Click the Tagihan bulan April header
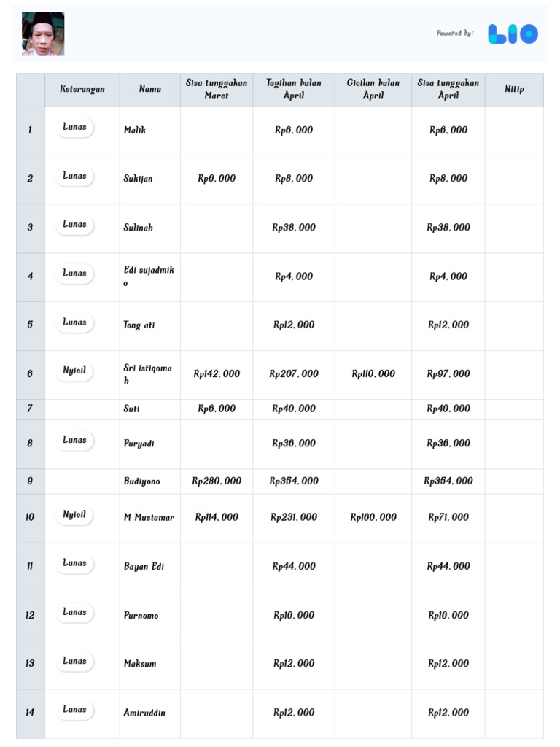This screenshot has width=560, height=747. click(x=294, y=90)
